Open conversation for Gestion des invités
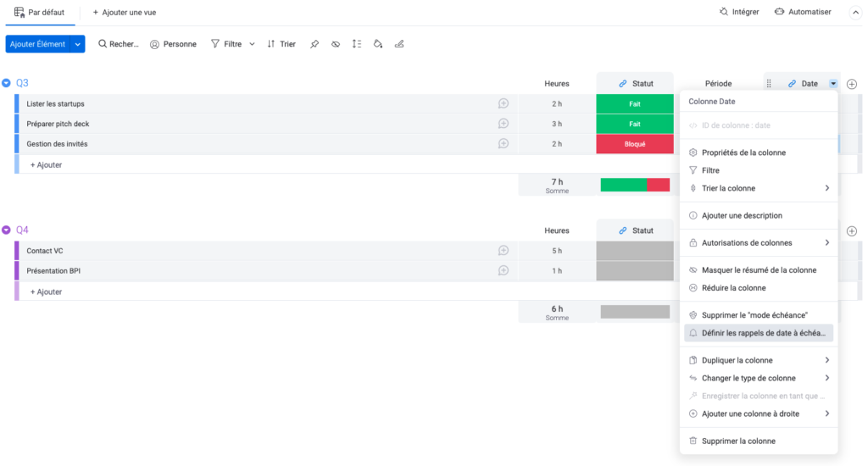The width and height of the screenshot is (868, 466). 504,143
